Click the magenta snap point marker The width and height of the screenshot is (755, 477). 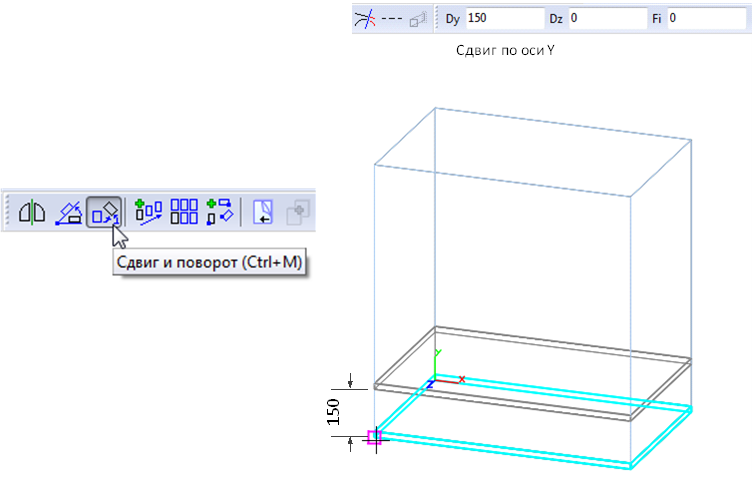(x=375, y=437)
